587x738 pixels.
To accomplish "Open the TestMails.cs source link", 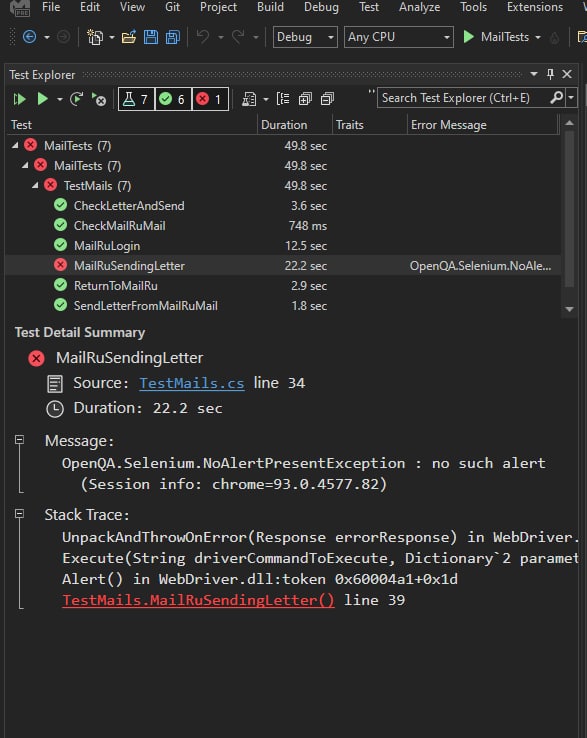I will pyautogui.click(x=192, y=383).
